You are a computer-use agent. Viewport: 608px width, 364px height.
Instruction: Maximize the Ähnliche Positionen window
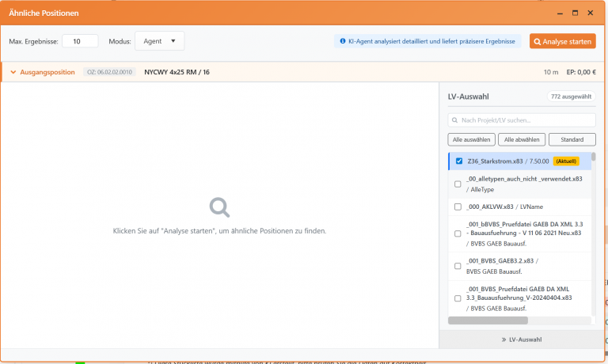click(x=575, y=13)
